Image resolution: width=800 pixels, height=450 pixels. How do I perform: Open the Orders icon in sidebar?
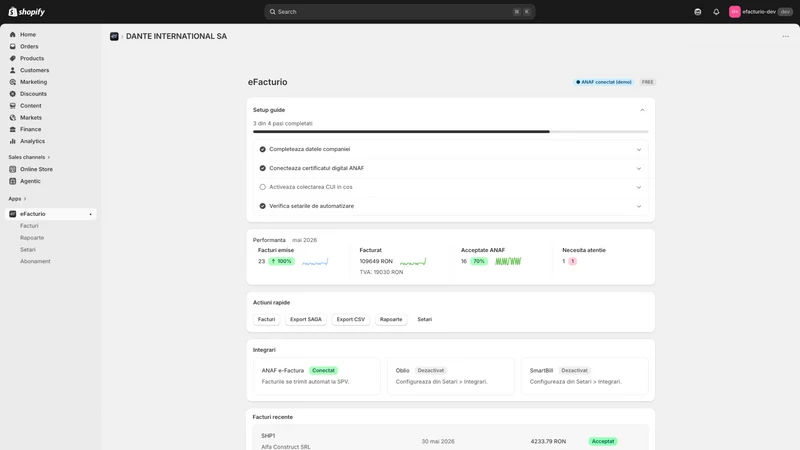tap(13, 46)
